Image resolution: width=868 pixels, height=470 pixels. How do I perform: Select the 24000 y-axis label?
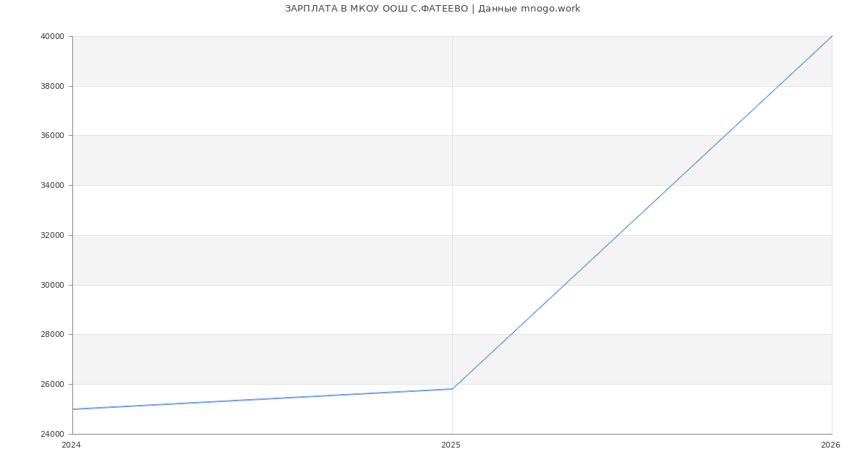[x=53, y=435]
